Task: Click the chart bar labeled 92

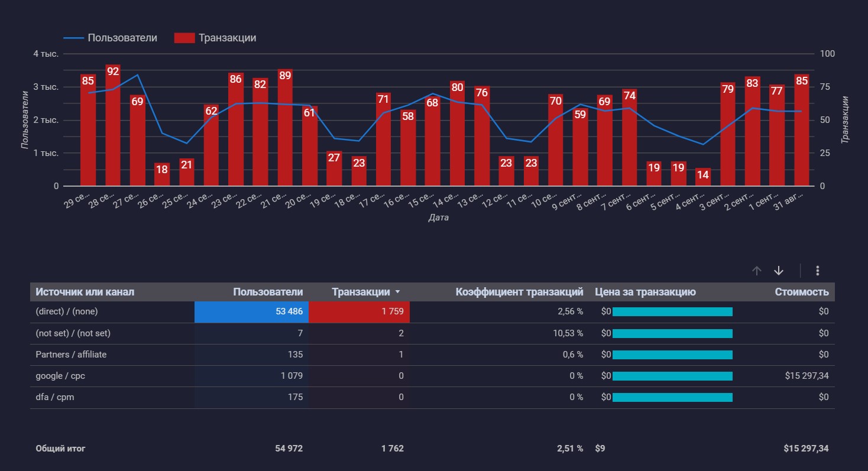Action: (113, 125)
